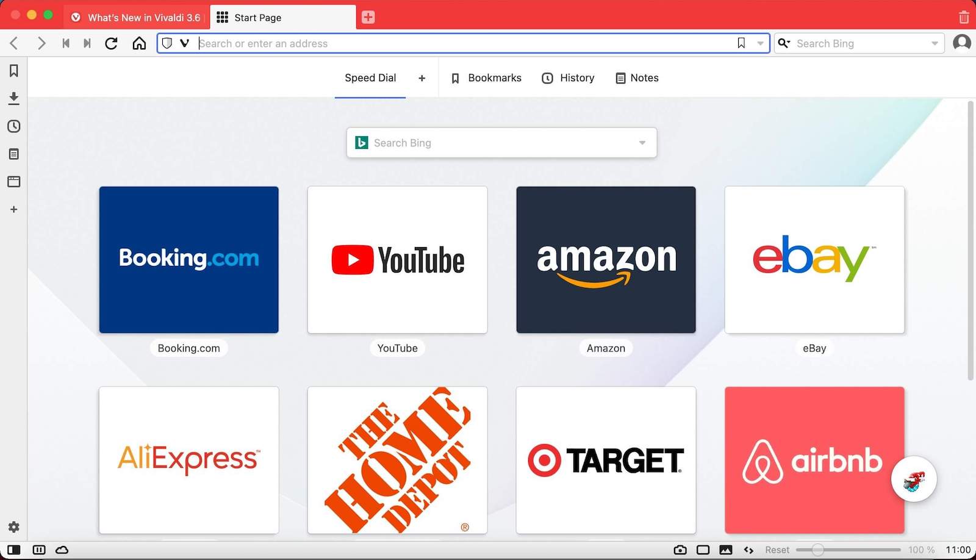Click the Rewind history button
The image size is (976, 560).
point(66,43)
